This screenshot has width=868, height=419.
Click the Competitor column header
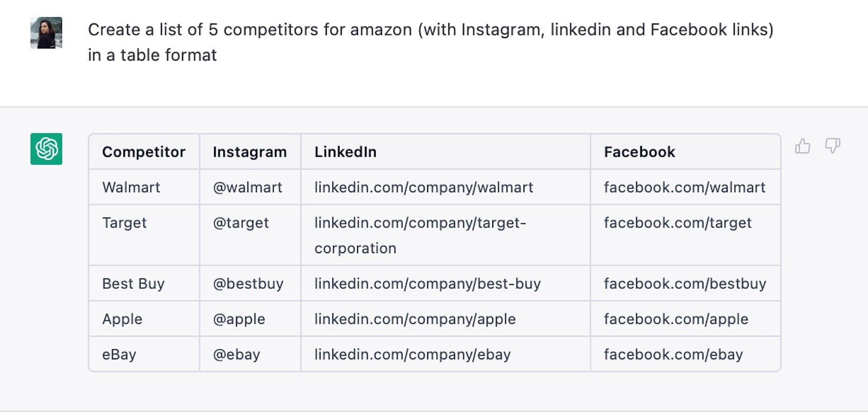(x=144, y=152)
